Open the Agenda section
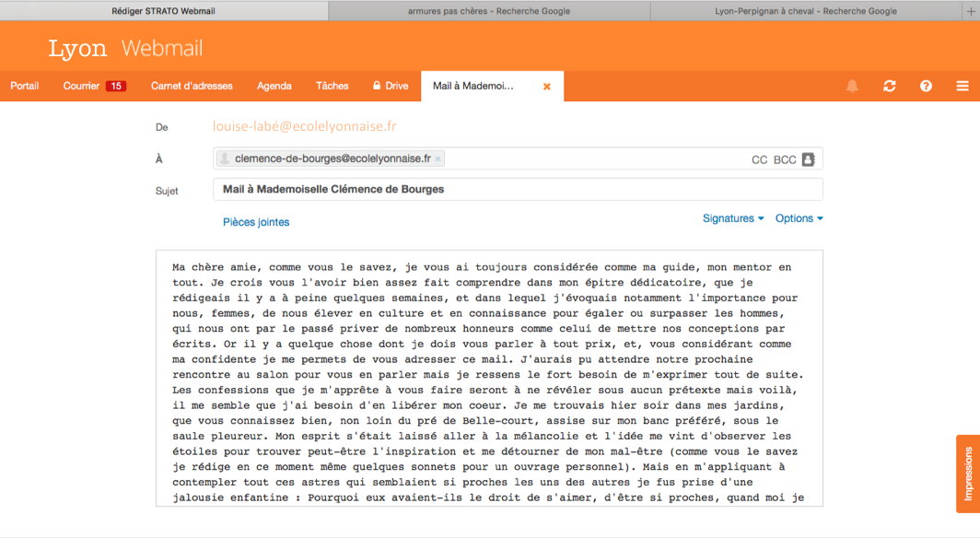Viewport: 980px width, 538px height. coord(274,87)
